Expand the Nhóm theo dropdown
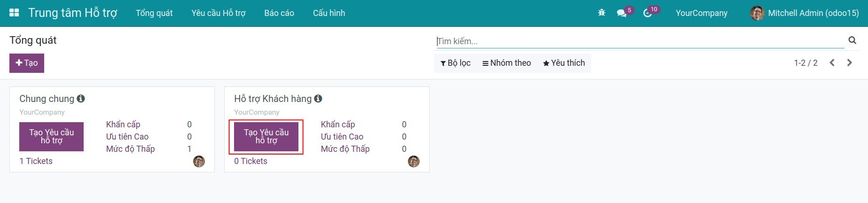This screenshot has width=868, height=203. click(x=507, y=63)
